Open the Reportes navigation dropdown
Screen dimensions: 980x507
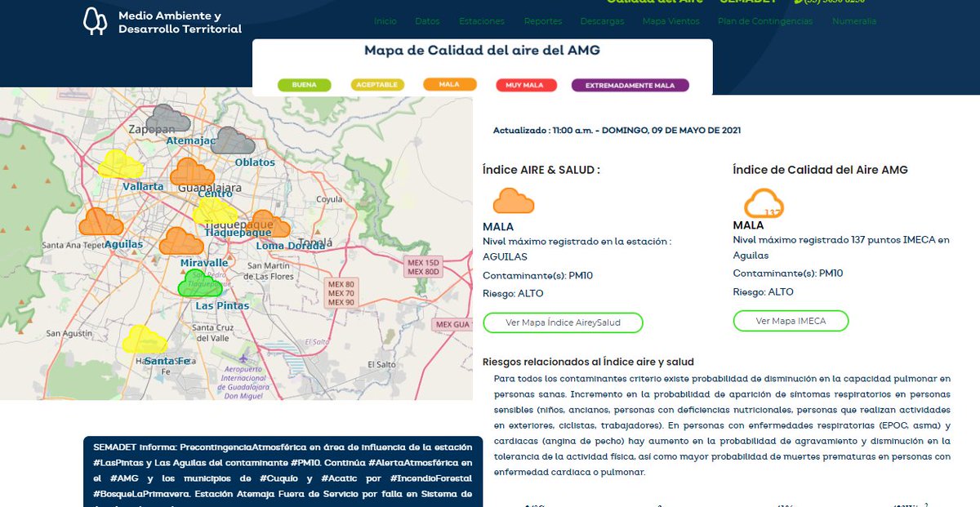pyautogui.click(x=543, y=21)
